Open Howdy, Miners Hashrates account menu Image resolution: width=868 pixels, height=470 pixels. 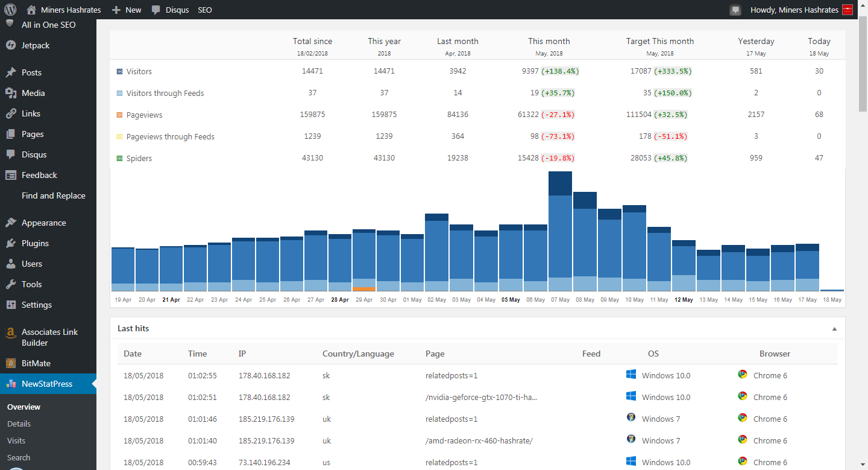[x=794, y=10]
